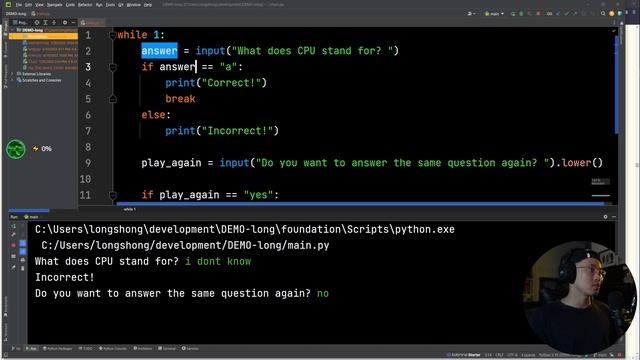Expand all items in Project panel
This screenshot has height=360, width=640.
pyautogui.click(x=45, y=22)
